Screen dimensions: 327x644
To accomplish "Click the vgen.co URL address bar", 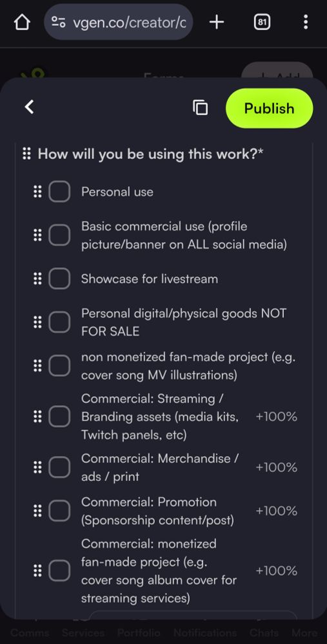I will (119, 22).
